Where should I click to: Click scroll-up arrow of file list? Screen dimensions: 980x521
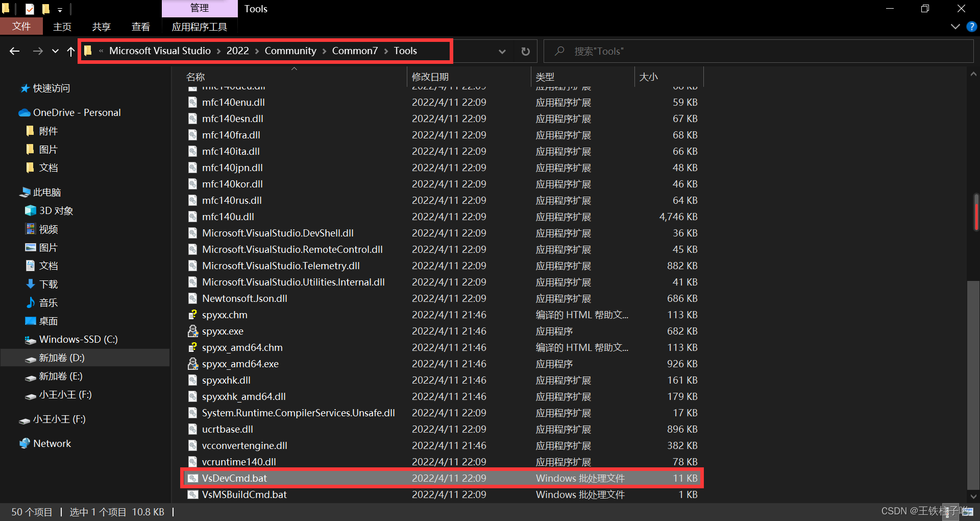(973, 74)
